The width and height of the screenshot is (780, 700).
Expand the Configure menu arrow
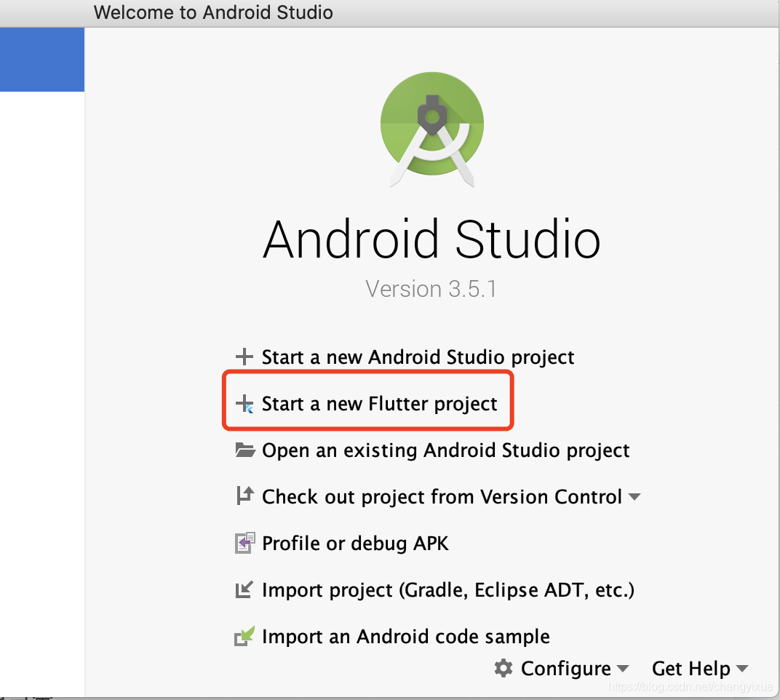623,668
